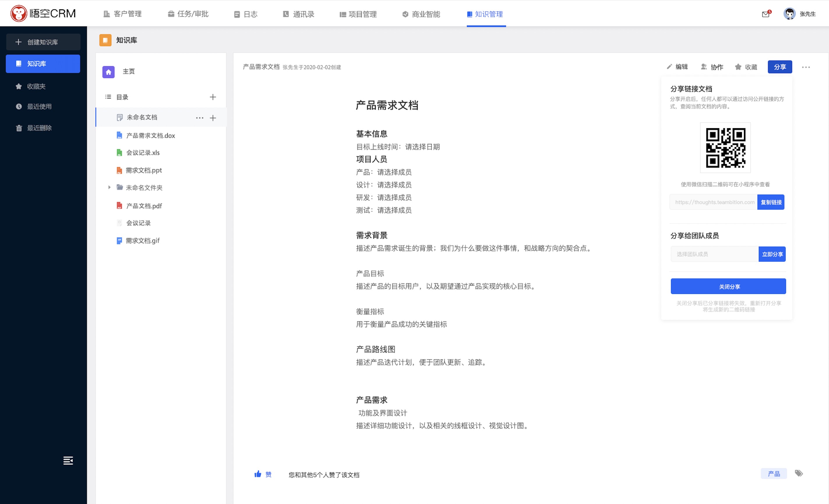Image resolution: width=829 pixels, height=504 pixels.
Task: Select 知识库 in the left sidebar
Action: tap(43, 64)
